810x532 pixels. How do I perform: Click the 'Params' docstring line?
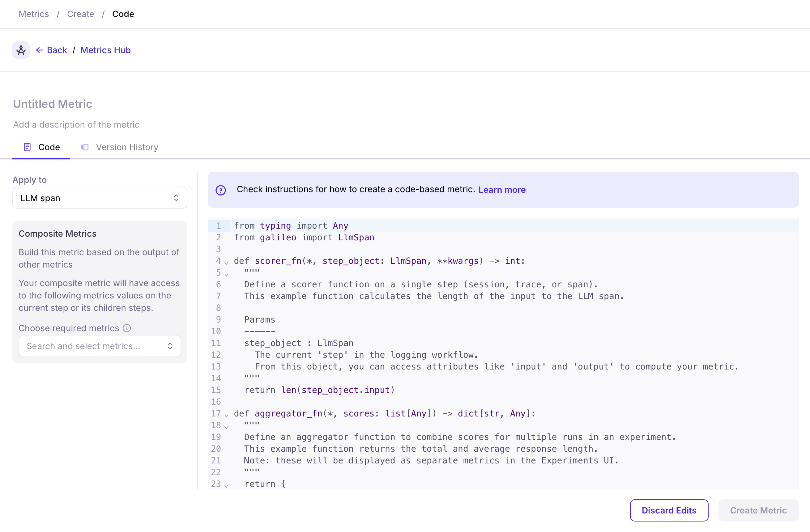click(x=260, y=319)
